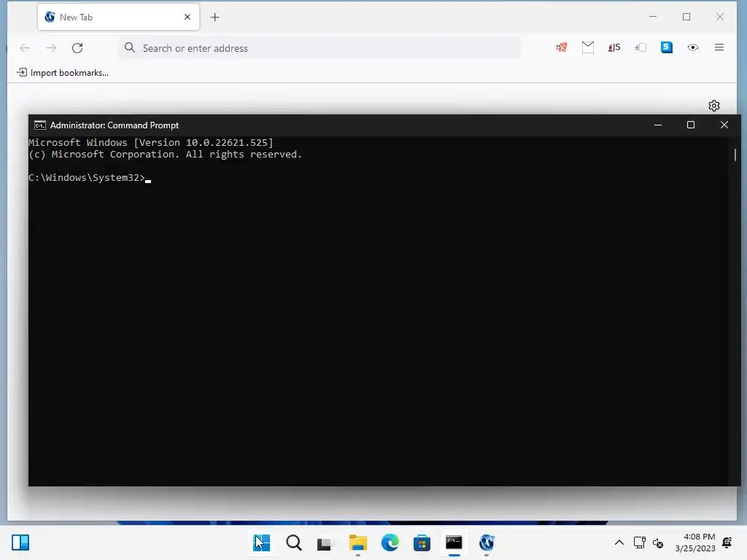Reload the current browser page

[x=77, y=48]
